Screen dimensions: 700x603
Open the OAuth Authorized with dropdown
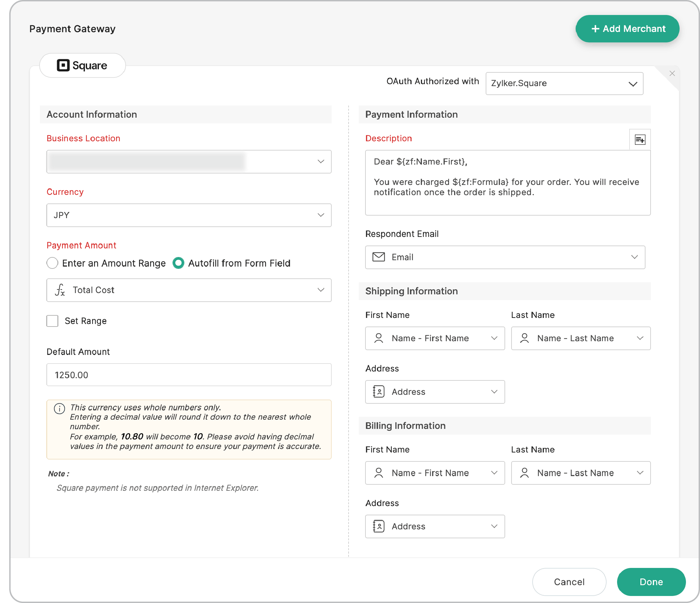tap(564, 84)
